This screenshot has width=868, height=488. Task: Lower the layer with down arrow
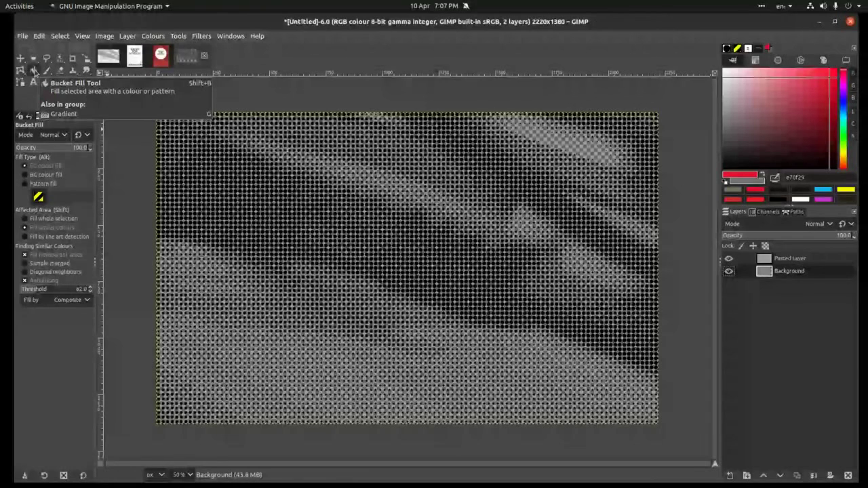(780, 476)
